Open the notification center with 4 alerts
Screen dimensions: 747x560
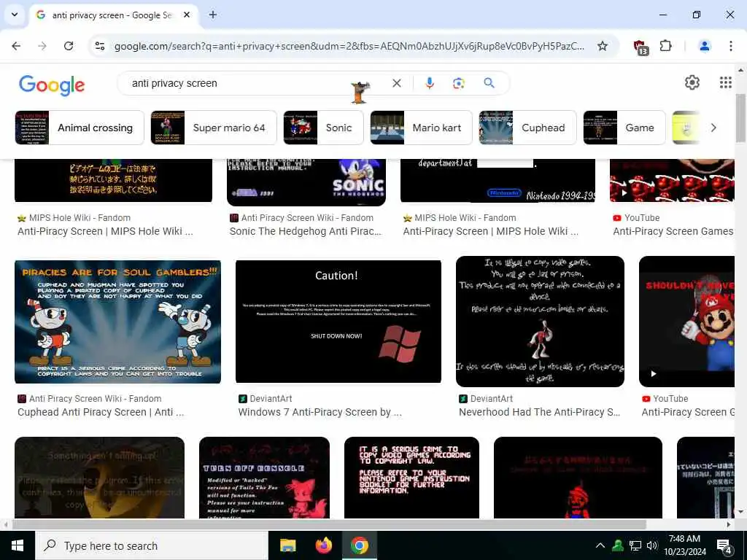(724, 546)
